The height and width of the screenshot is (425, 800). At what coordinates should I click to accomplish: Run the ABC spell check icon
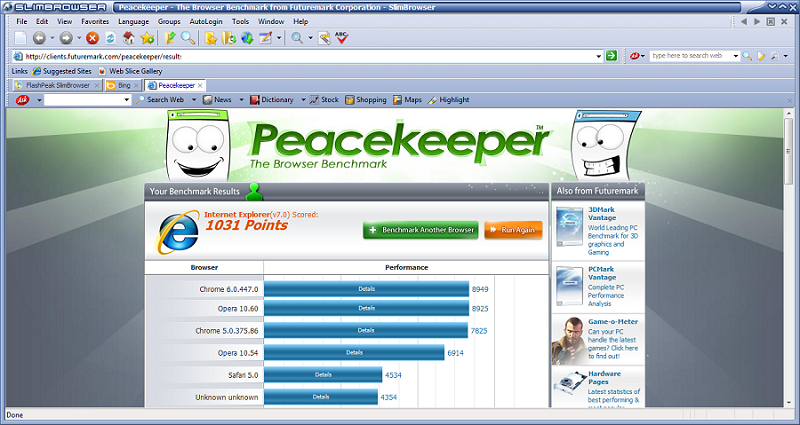pyautogui.click(x=342, y=38)
